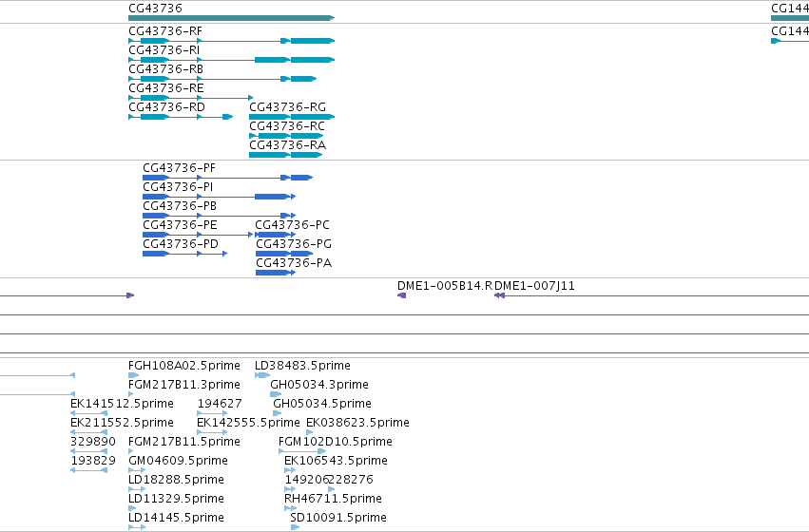Select the FGM217B11.3prime EST label
This screenshot has width=809, height=532.
(x=184, y=385)
